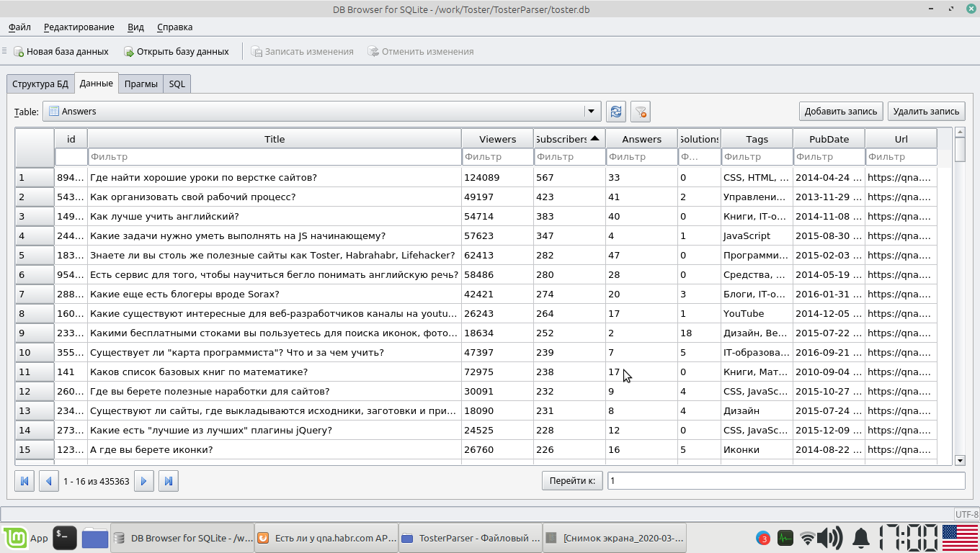Open the Файл menu
The width and height of the screenshot is (980, 553).
20,27
